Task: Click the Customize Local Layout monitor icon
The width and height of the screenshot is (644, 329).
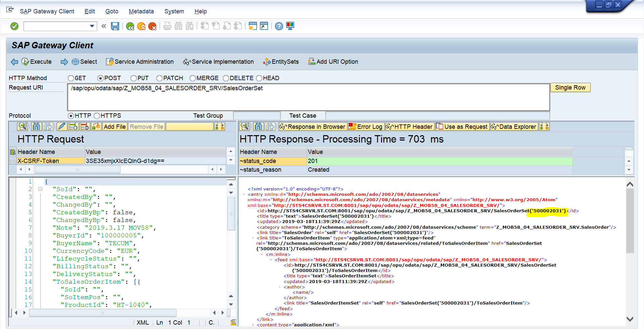Action: point(290,26)
